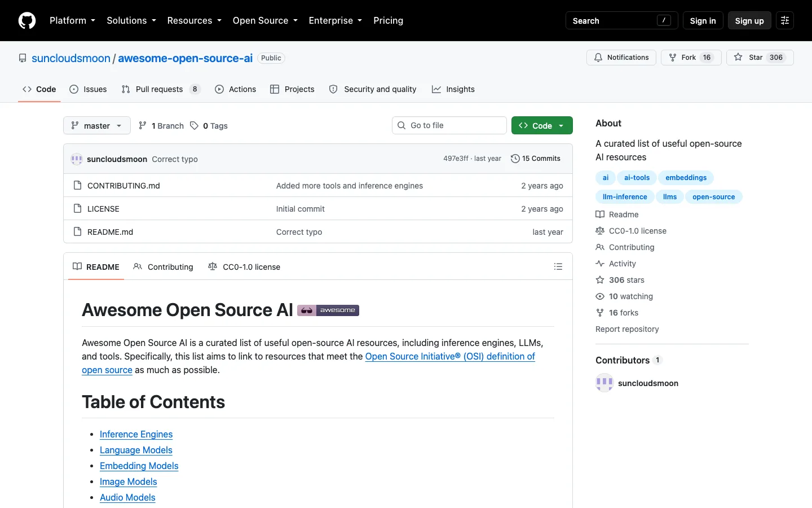Open the Open Source Initiative definition link
The image size is (812, 508).
click(450, 356)
